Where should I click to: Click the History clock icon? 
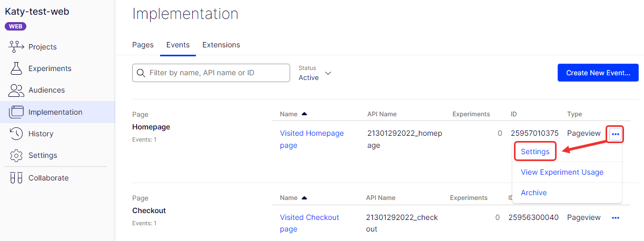tap(17, 134)
